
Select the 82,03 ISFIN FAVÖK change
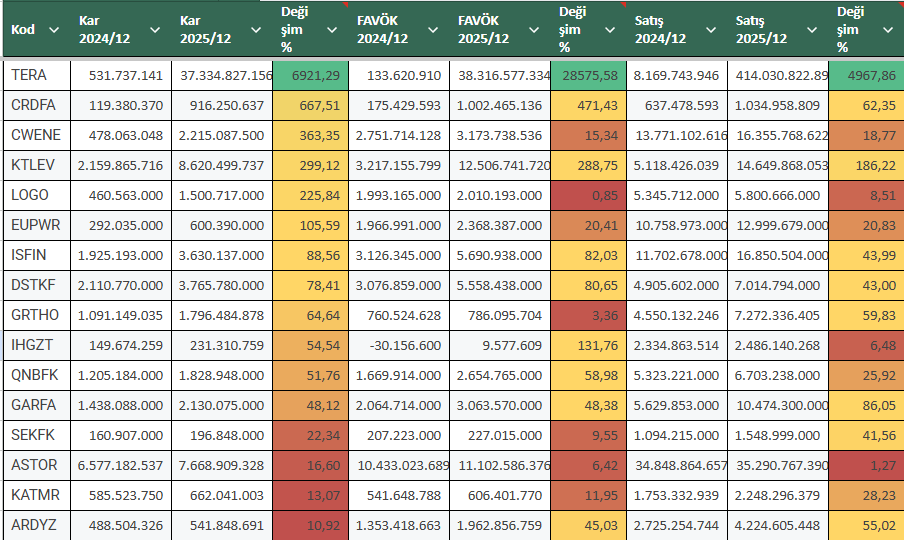(588, 255)
